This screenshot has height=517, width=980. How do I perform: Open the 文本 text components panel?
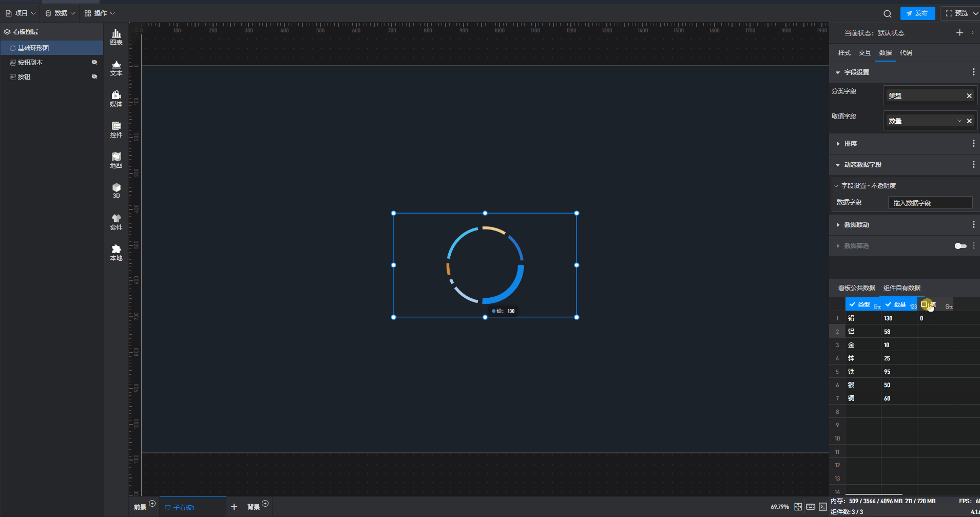116,68
